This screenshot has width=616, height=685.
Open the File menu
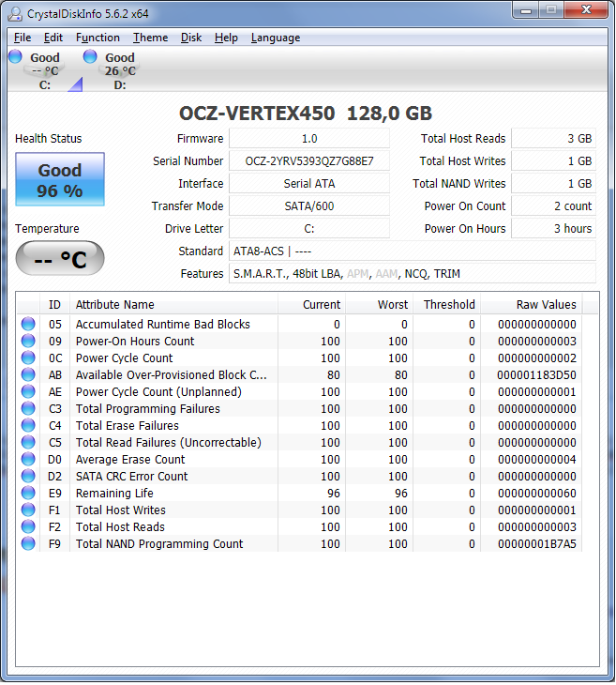pos(23,38)
